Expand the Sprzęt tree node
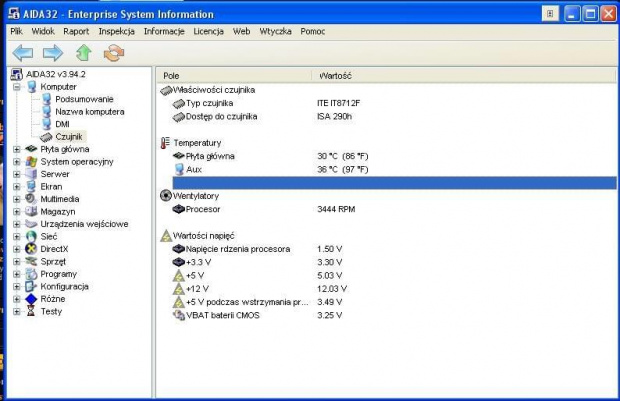The image size is (620, 401). 17,261
